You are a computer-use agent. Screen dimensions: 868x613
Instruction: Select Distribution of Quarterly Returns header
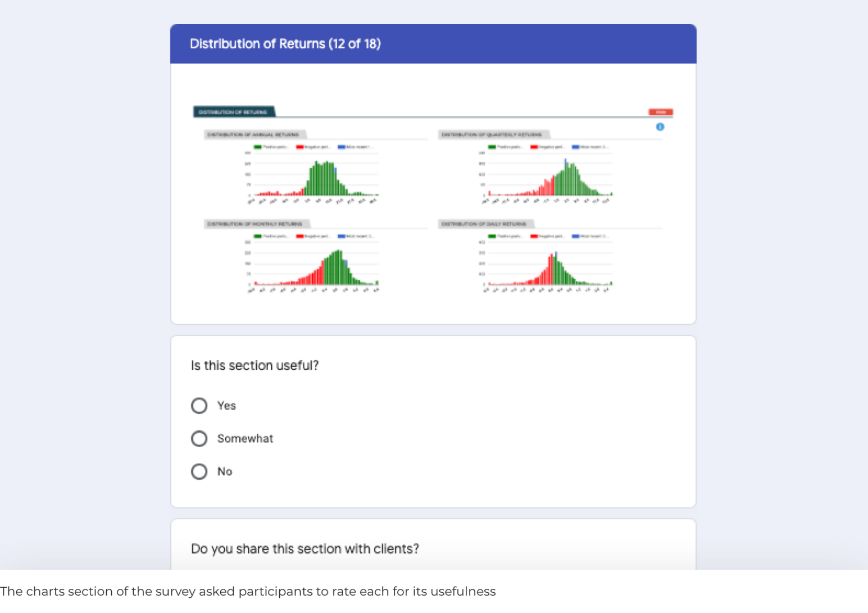tap(492, 135)
